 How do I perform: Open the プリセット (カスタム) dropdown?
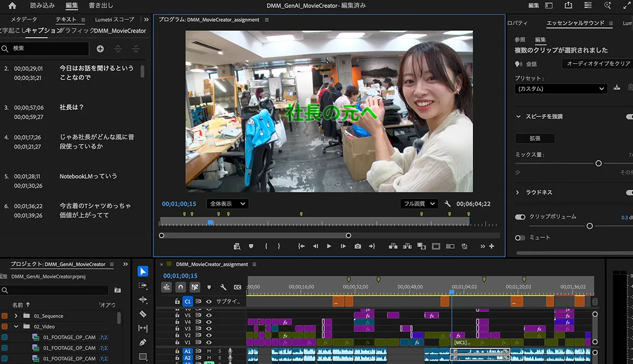pyautogui.click(x=561, y=89)
